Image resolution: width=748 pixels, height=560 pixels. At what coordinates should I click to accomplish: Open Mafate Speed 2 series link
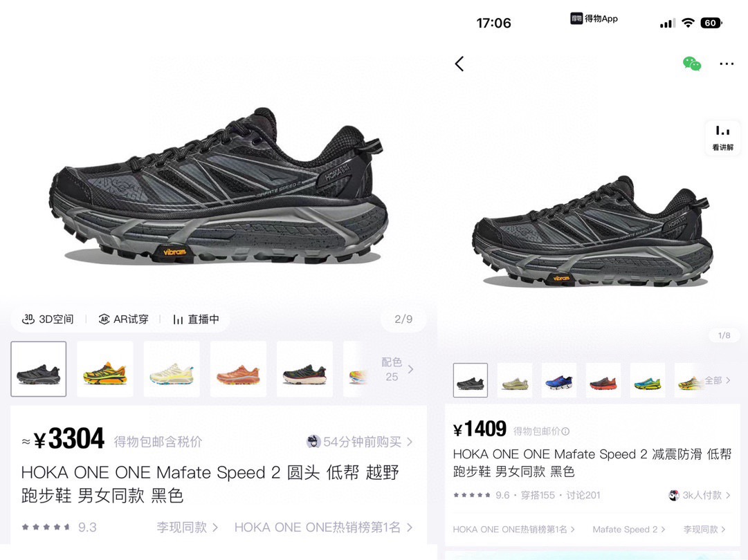629,529
